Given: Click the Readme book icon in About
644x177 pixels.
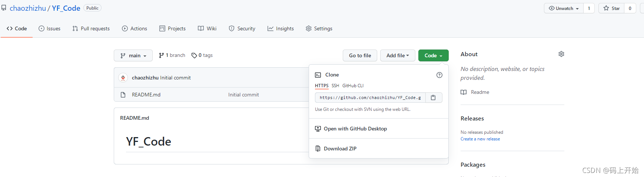Looking at the screenshot, I should [x=464, y=92].
